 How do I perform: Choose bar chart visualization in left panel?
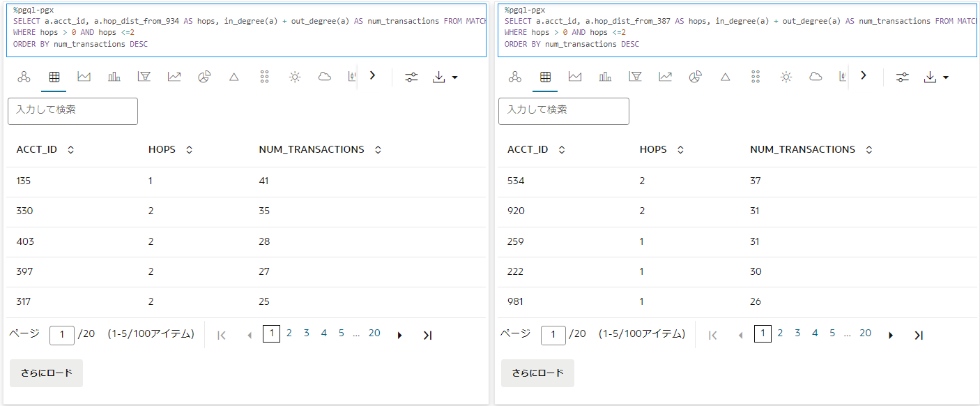coord(114,77)
